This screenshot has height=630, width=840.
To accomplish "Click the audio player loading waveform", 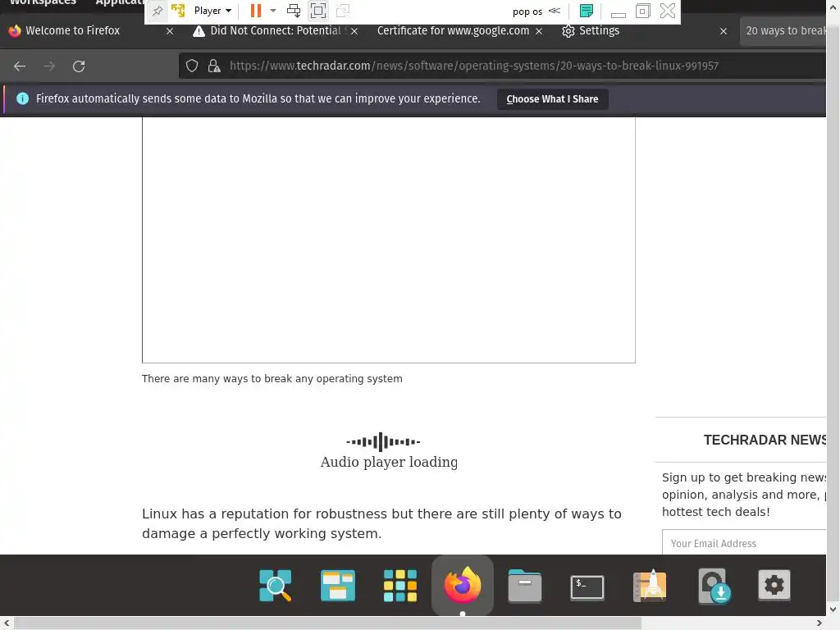I will (x=383, y=442).
